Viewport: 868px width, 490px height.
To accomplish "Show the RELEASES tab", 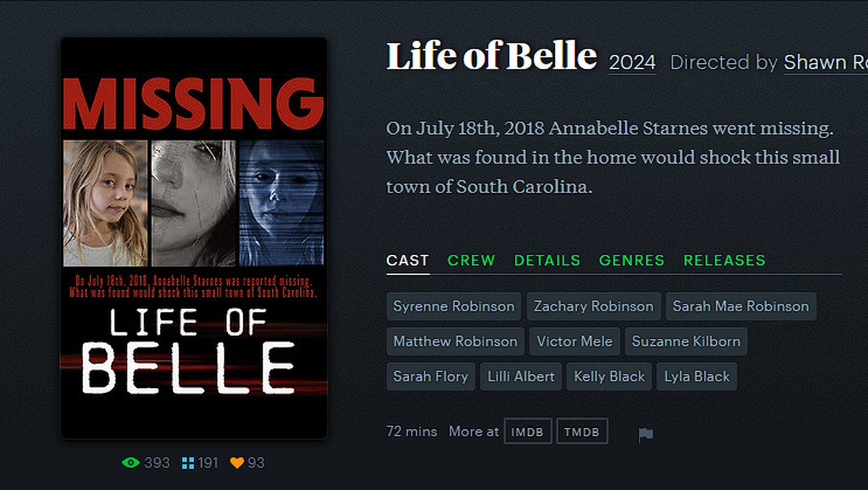I will [724, 261].
